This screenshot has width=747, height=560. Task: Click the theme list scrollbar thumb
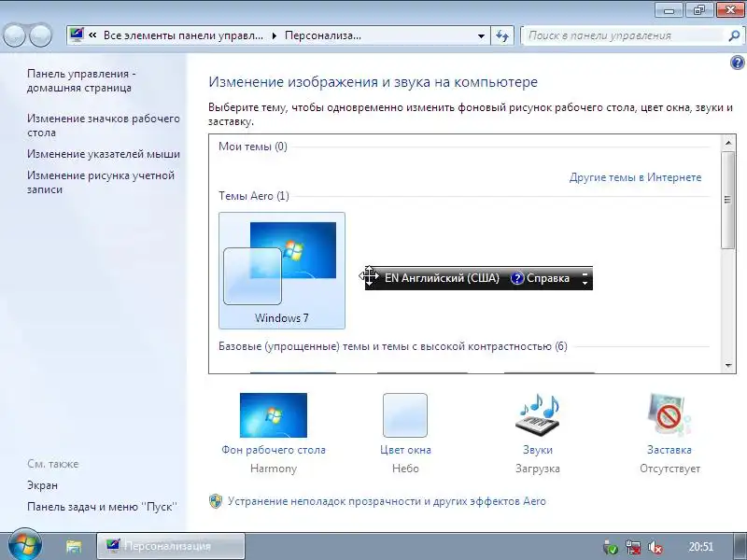(728, 200)
